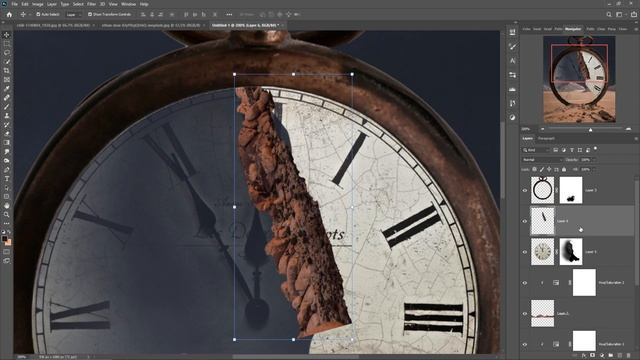Viewport: 640px width, 360px height.
Task: Lock all with padlock icon
Action: pos(564,169)
